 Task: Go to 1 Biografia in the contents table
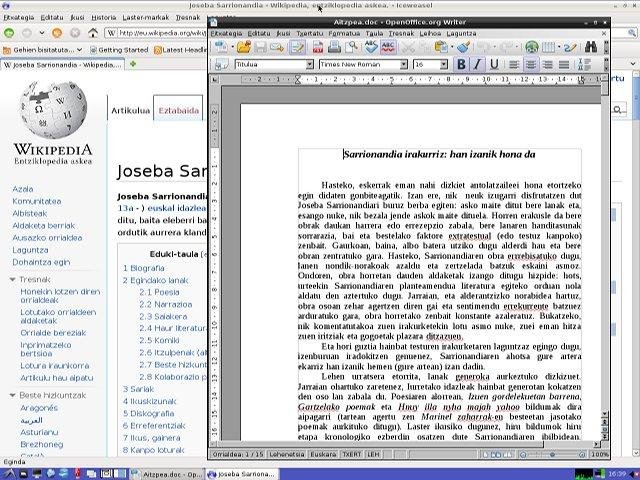144,268
